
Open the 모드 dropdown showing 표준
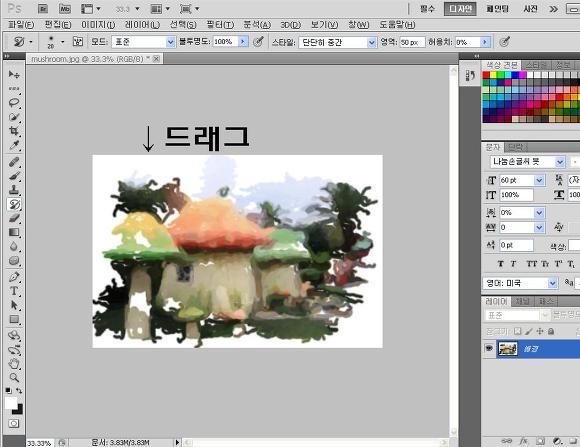(143, 42)
